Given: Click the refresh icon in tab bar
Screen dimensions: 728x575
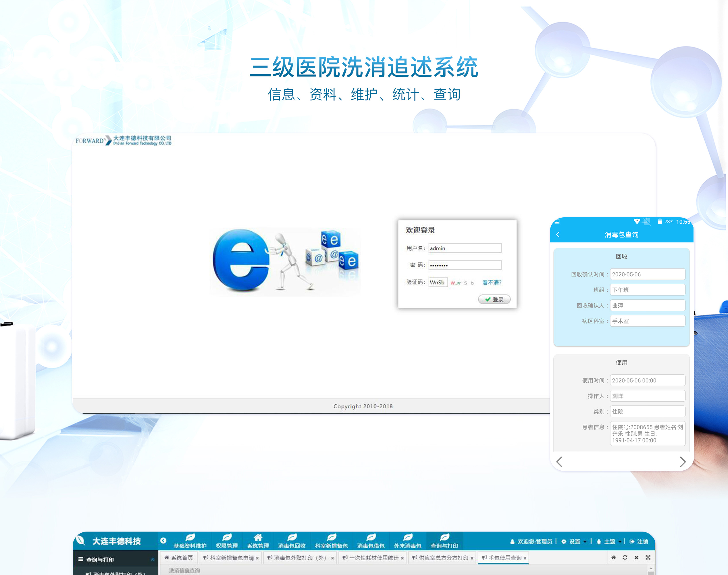Looking at the screenshot, I should (x=625, y=557).
